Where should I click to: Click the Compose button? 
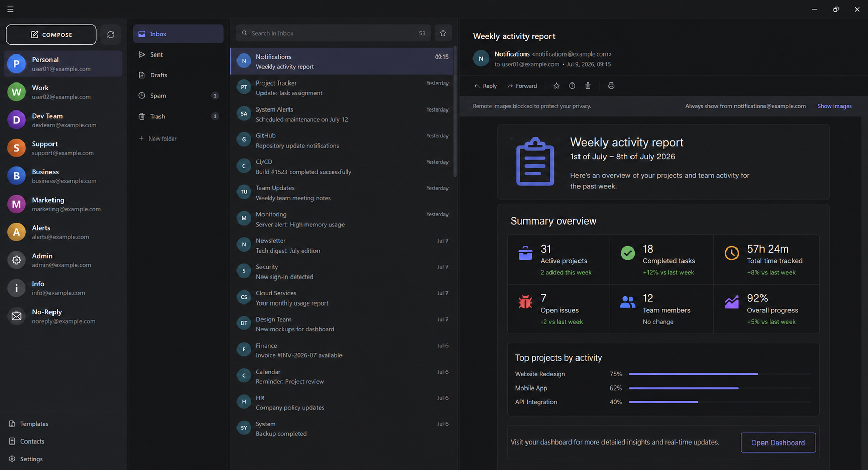51,35
